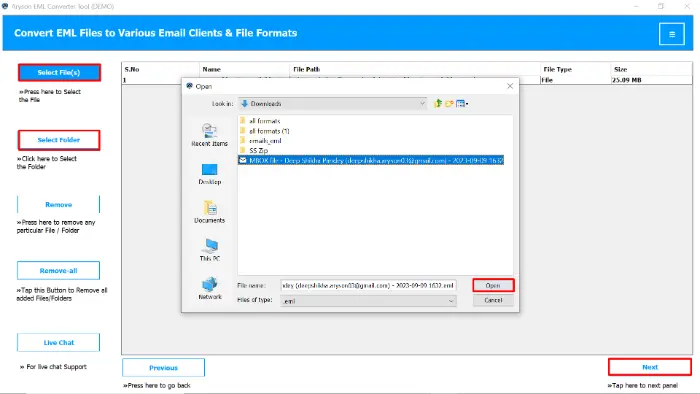700x394 pixels.
Task: Click the mail icon of the MBOX file entry
Action: pyautogui.click(x=243, y=160)
